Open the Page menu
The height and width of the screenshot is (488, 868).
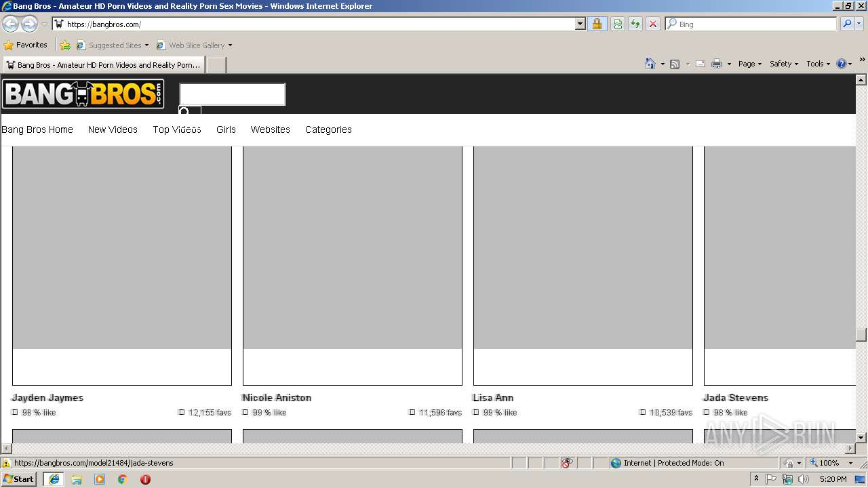(x=749, y=64)
